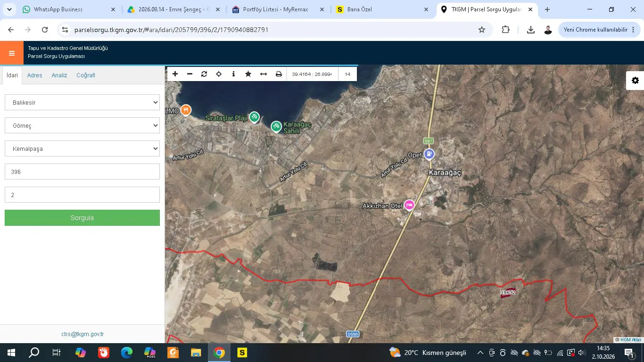This screenshot has height=362, width=644.
Task: Click the refresh map icon
Action: point(204,74)
